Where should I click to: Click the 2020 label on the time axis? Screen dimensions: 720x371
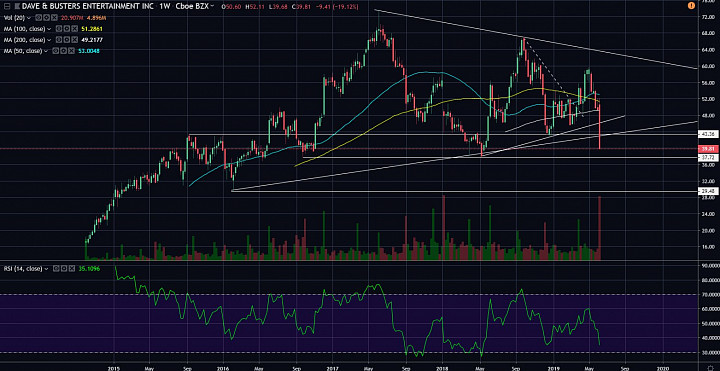point(664,368)
